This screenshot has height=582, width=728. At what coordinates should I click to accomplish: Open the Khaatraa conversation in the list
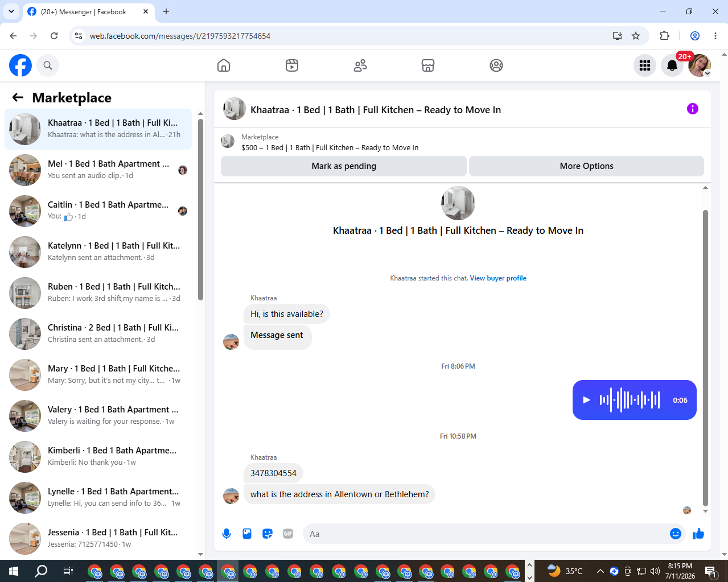[98, 129]
